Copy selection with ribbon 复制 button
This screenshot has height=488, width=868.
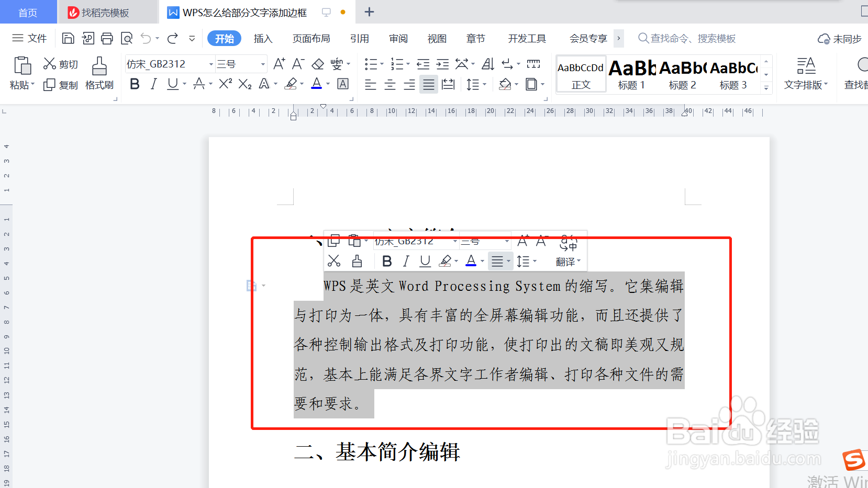61,85
